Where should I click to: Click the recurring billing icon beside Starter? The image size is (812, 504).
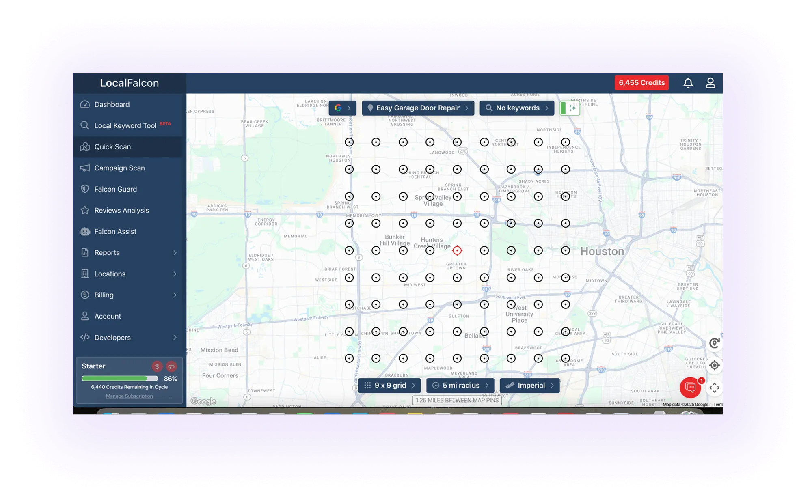click(172, 366)
